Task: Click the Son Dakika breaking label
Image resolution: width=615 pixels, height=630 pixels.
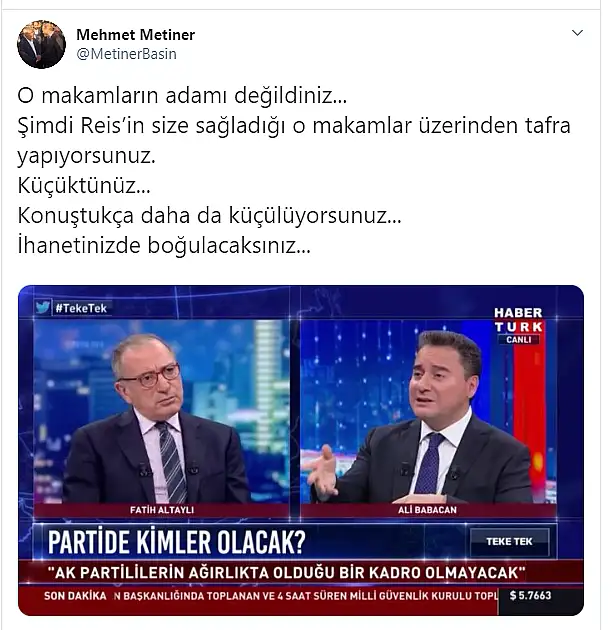Action: 75,596
